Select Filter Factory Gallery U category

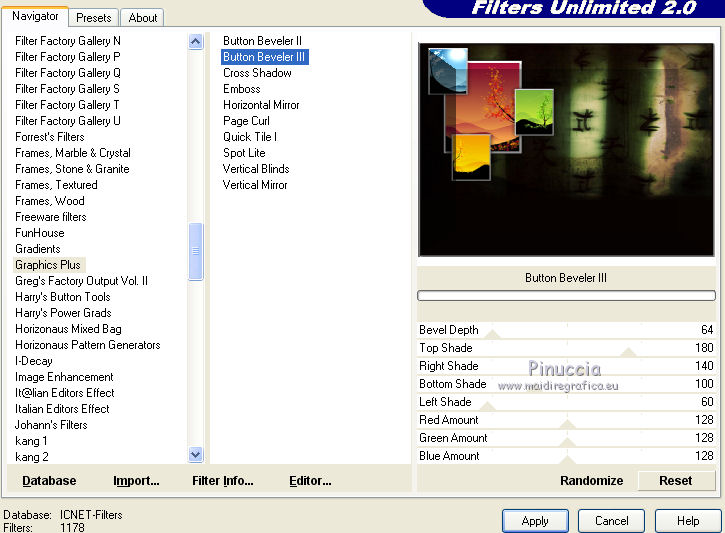click(x=68, y=121)
